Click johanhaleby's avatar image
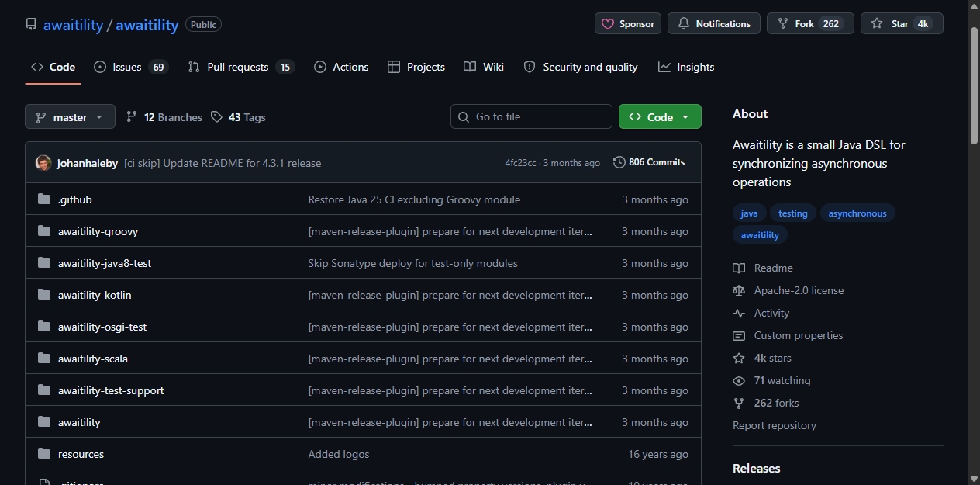Viewport: 980px width, 485px height. [x=43, y=163]
